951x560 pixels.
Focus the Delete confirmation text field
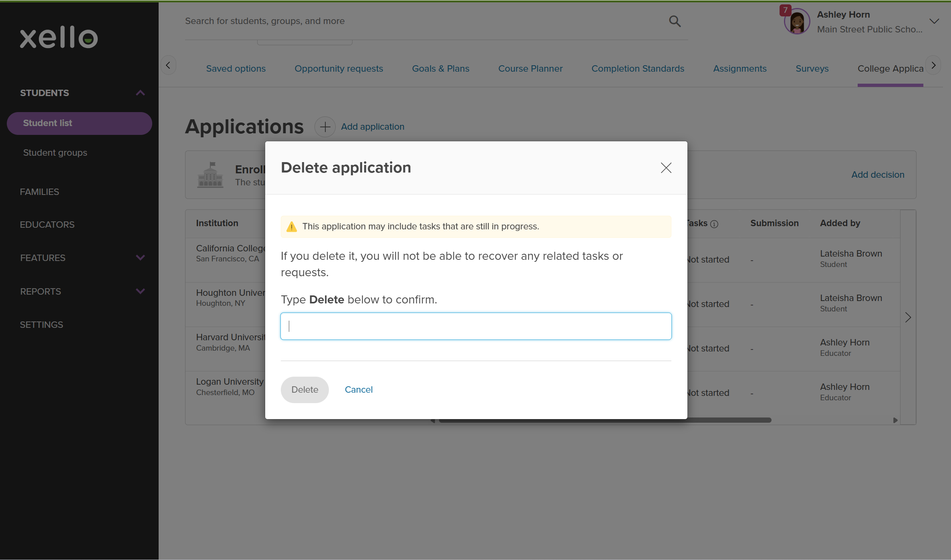click(476, 326)
